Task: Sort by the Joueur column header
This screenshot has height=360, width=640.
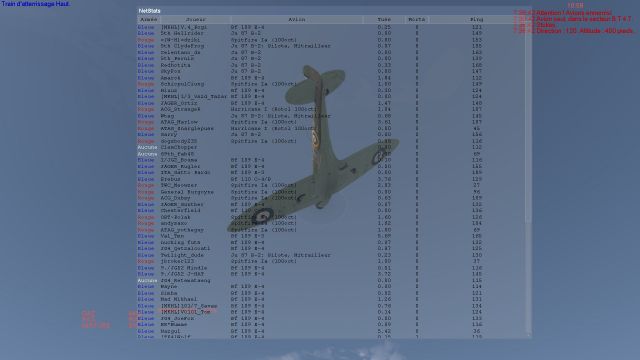Action: click(196, 20)
